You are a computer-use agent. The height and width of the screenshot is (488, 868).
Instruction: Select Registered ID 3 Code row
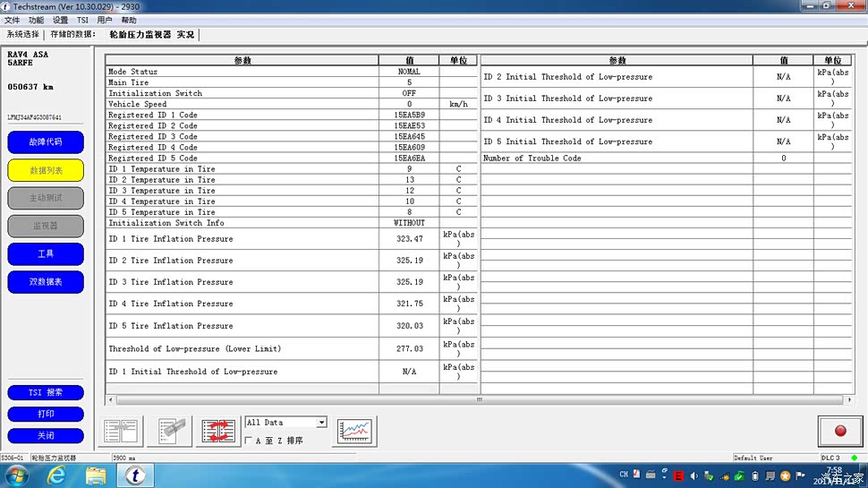pos(291,136)
